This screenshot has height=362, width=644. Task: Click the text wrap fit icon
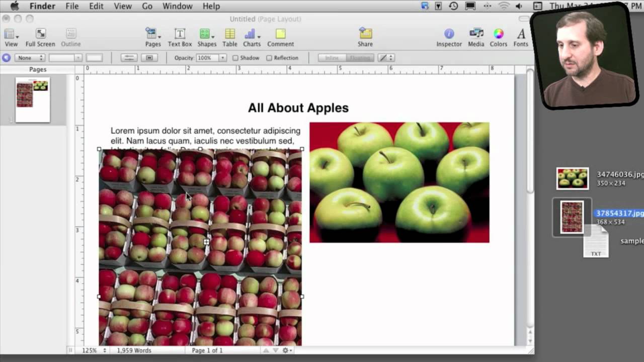tap(149, 58)
